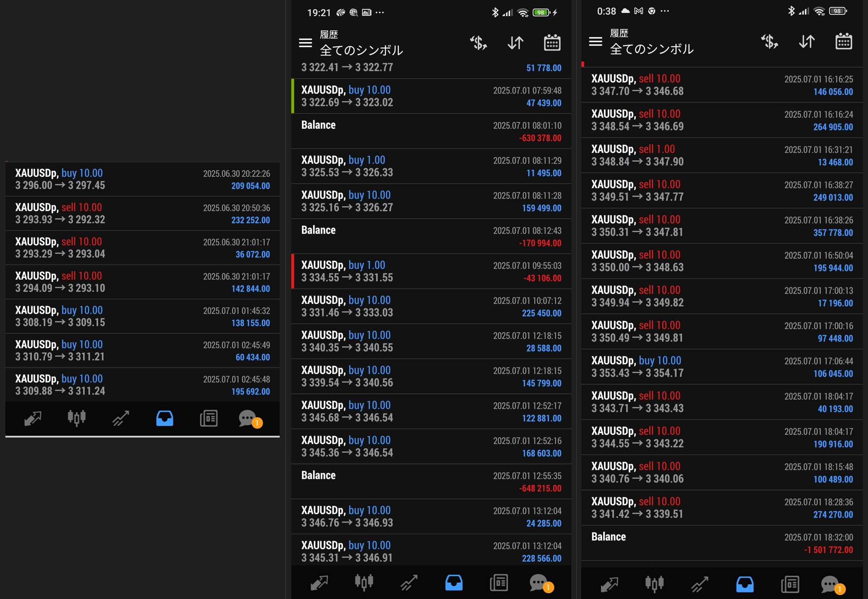Select sell trade with profit 357 778.00
The width and height of the screenshot is (868, 599).
click(x=722, y=226)
